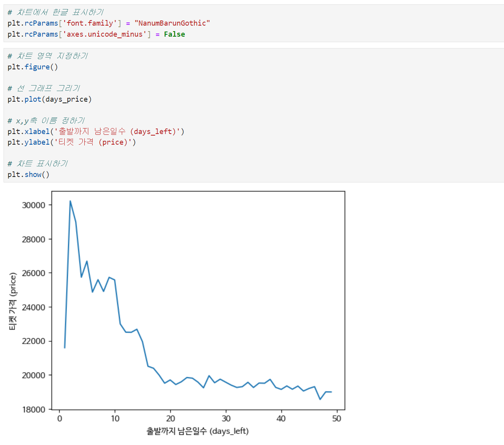Click the x-axis tick label 30
Screen dimensions: 504x445
(x=226, y=419)
